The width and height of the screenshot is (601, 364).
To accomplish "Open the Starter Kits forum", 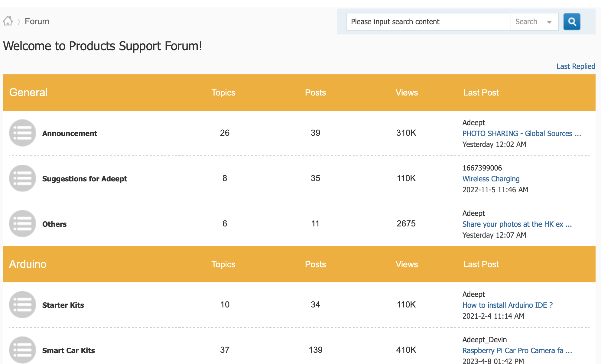I will [63, 305].
